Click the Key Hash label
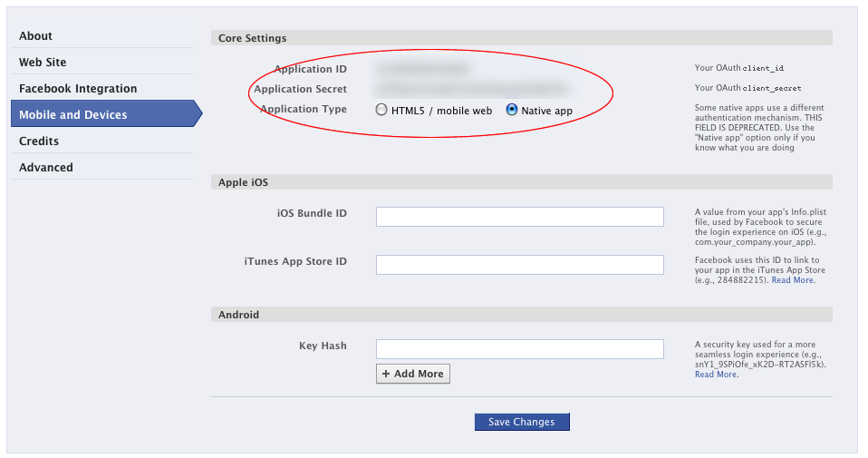This screenshot has width=868, height=458. pyautogui.click(x=323, y=346)
